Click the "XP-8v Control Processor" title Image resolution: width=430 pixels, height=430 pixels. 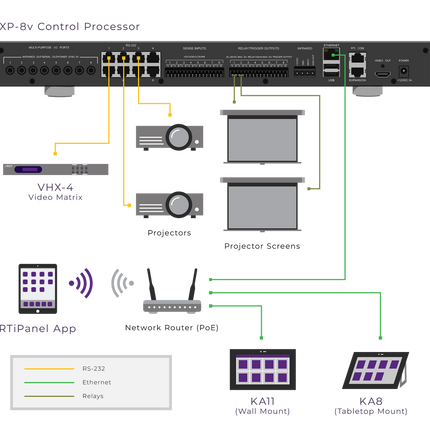pyautogui.click(x=69, y=26)
